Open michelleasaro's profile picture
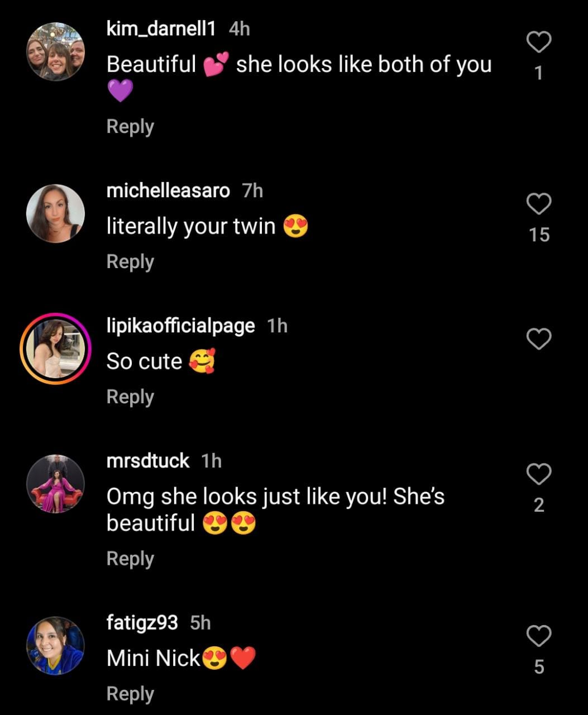 coord(56,213)
